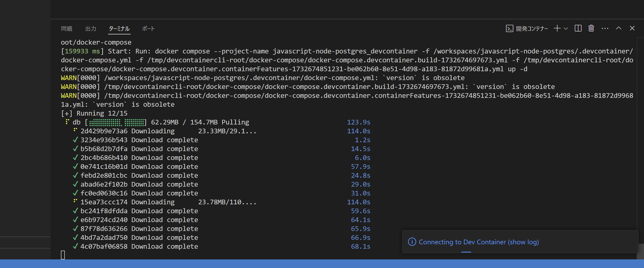Click the terminal cursor at the bottom

click(x=63, y=255)
